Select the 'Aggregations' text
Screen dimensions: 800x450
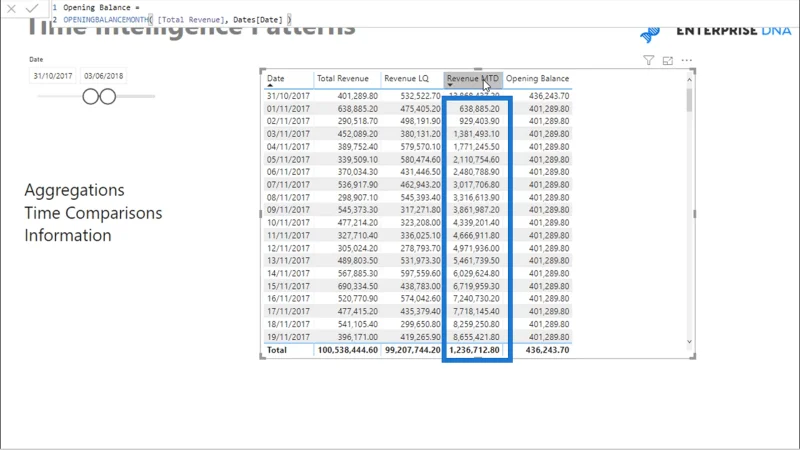point(74,190)
